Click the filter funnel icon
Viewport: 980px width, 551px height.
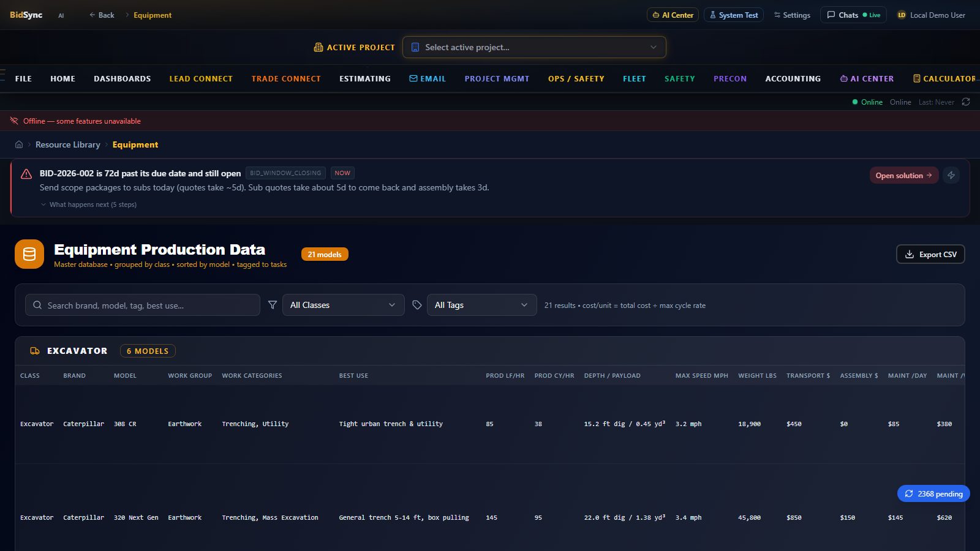coord(273,305)
